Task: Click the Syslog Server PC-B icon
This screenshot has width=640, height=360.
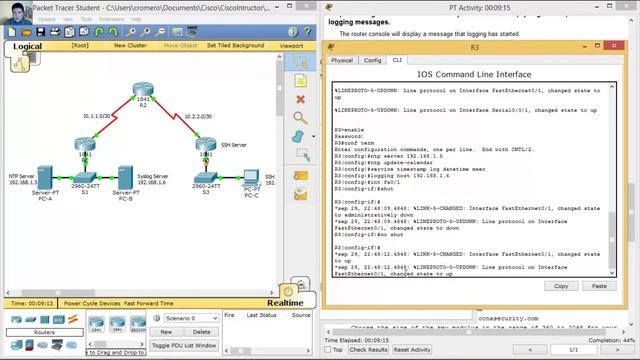Action: pyautogui.click(x=125, y=177)
